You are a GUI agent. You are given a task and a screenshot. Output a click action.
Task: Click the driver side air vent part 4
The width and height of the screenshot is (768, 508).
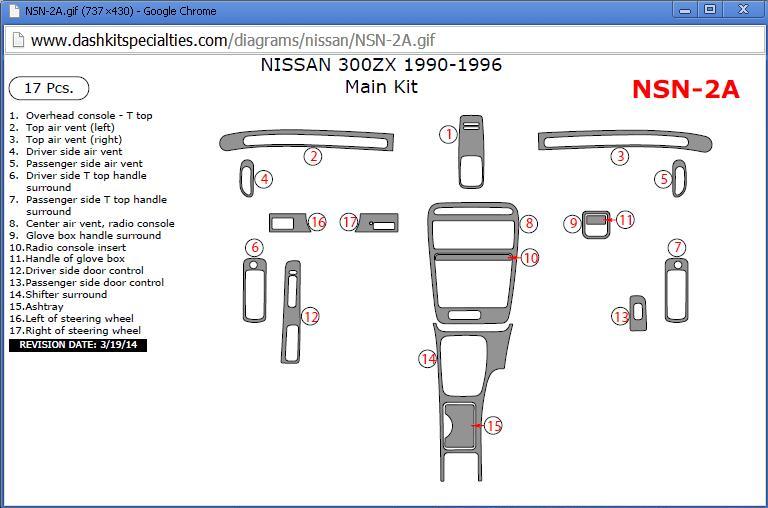coord(246,179)
